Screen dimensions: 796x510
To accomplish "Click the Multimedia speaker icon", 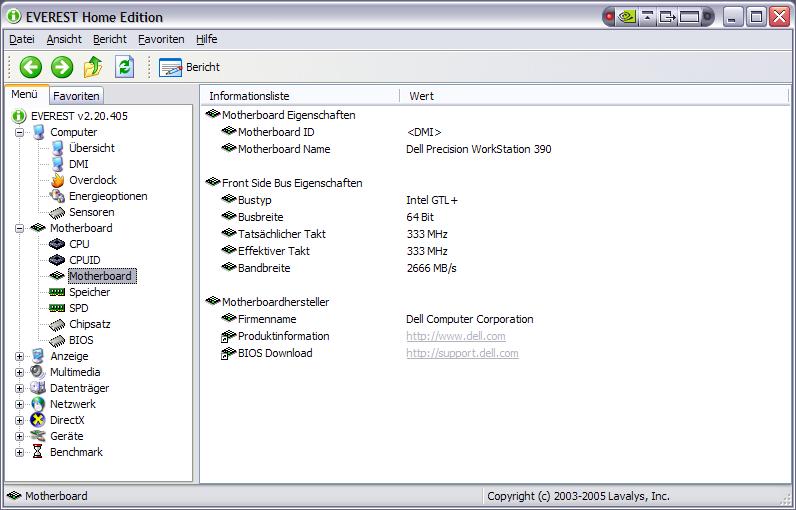I will [x=38, y=372].
